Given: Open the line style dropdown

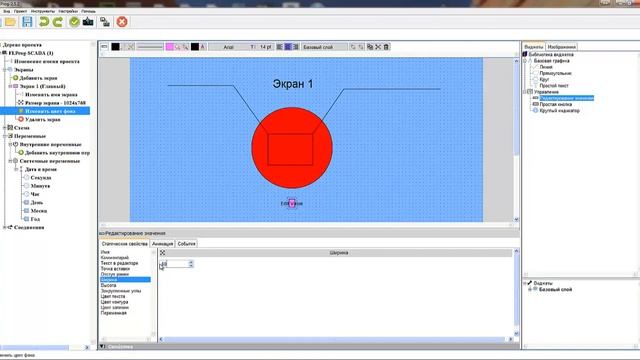Looking at the screenshot, I should tap(150, 47).
